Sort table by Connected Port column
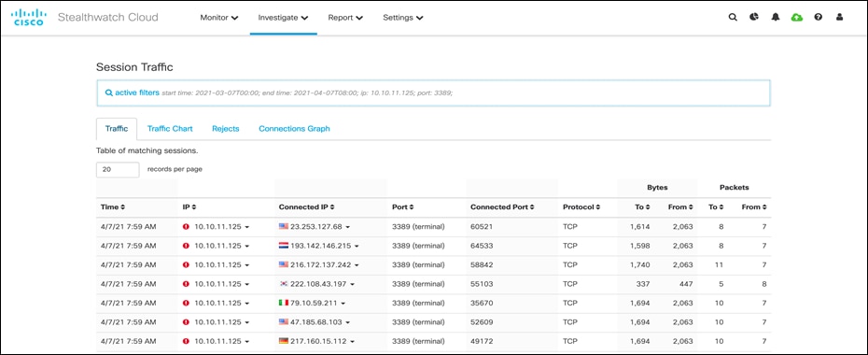 [502, 207]
